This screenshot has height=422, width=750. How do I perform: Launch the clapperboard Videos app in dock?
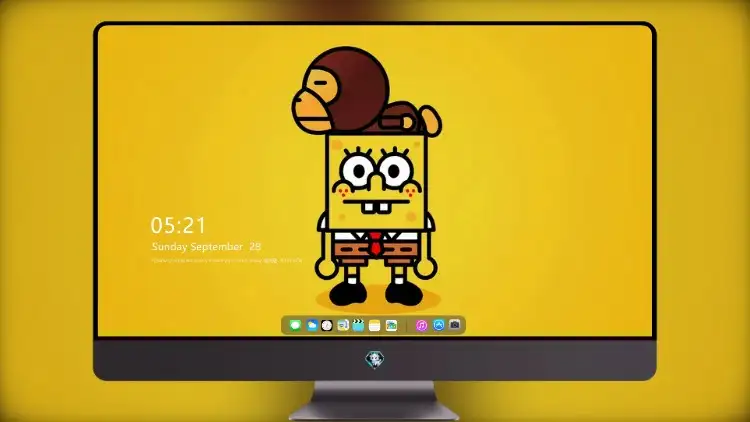point(358,325)
